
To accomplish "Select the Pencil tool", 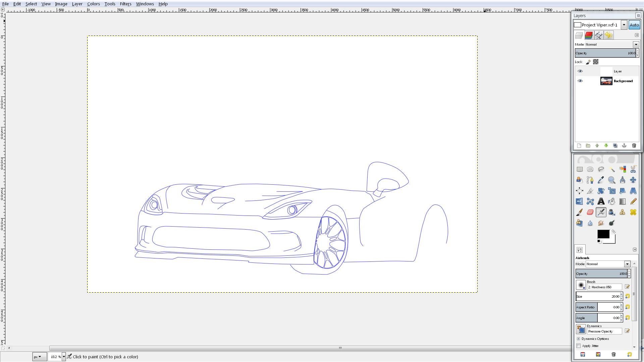I will coord(633,201).
